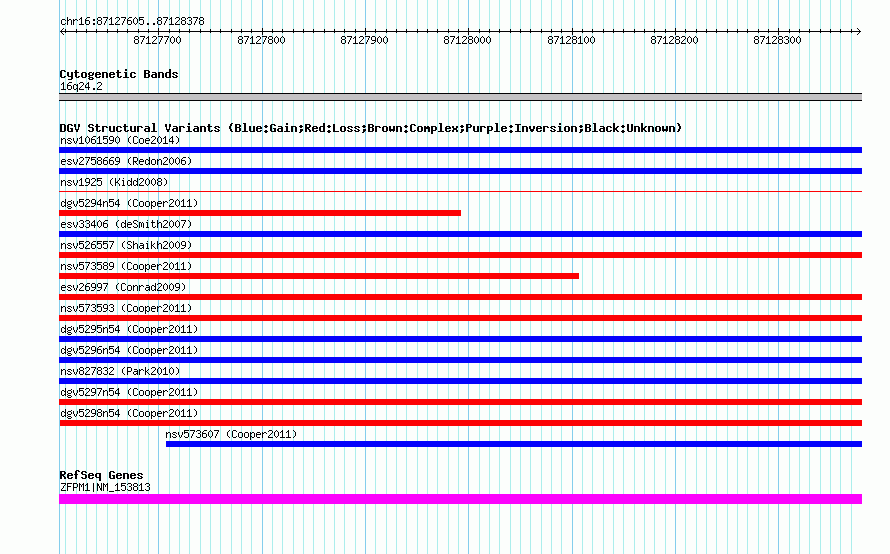Click the blue bar under nsv827832
This screenshot has height=554, width=890.
pos(460,381)
